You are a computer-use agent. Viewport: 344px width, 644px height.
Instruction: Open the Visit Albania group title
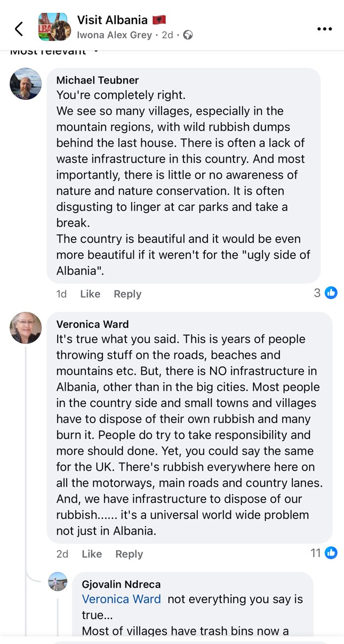pyautogui.click(x=112, y=20)
